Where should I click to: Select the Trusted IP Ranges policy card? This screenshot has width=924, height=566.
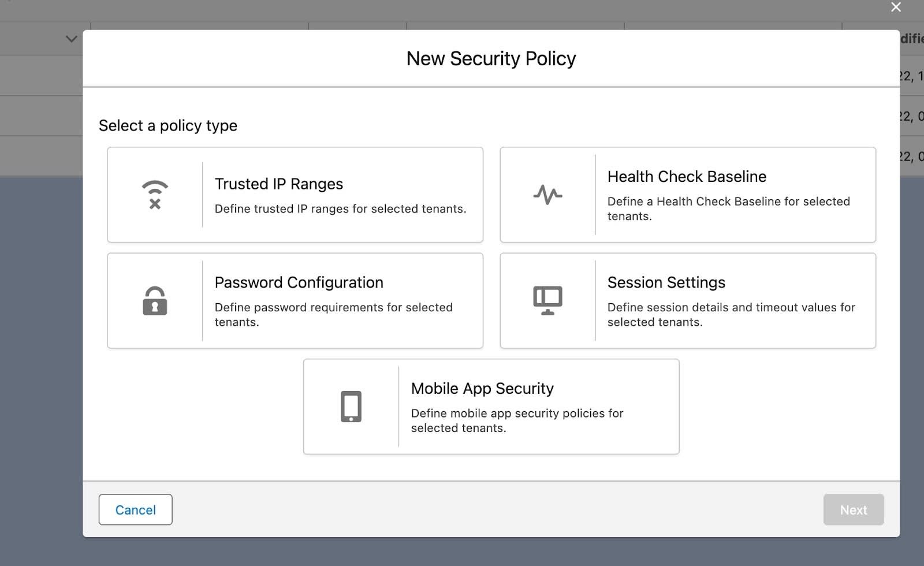(295, 194)
